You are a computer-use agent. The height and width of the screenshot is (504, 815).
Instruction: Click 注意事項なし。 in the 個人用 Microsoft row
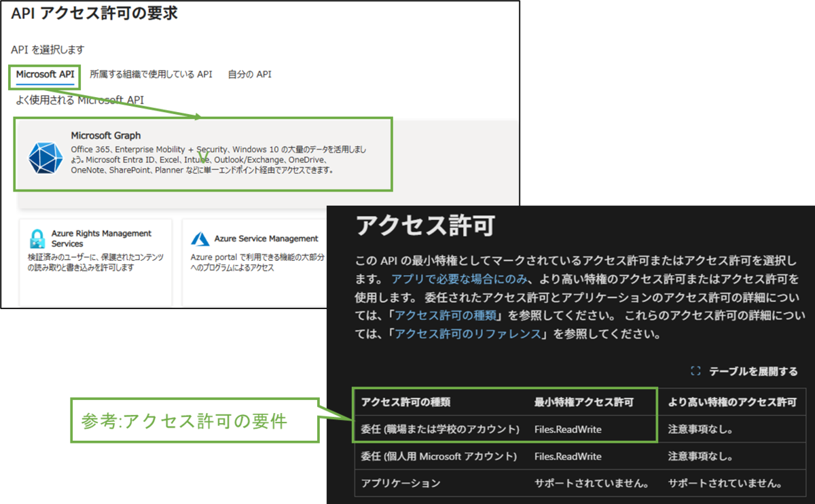(x=702, y=456)
